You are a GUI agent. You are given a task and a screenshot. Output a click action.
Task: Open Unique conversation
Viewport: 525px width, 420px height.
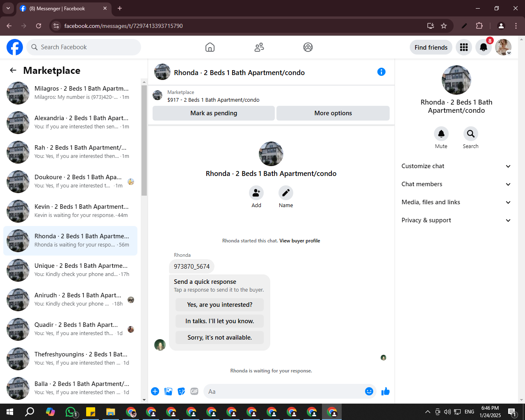pos(70,270)
